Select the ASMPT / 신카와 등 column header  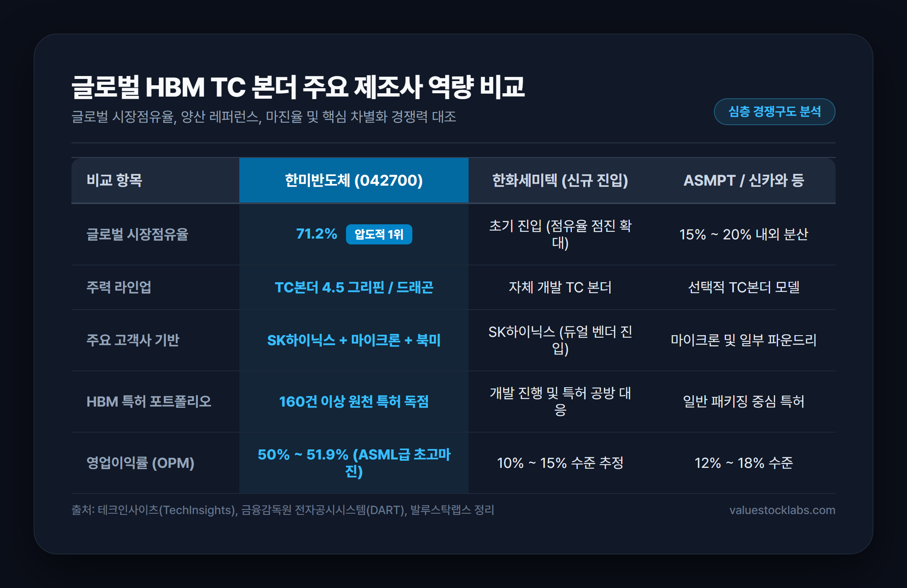(x=744, y=181)
